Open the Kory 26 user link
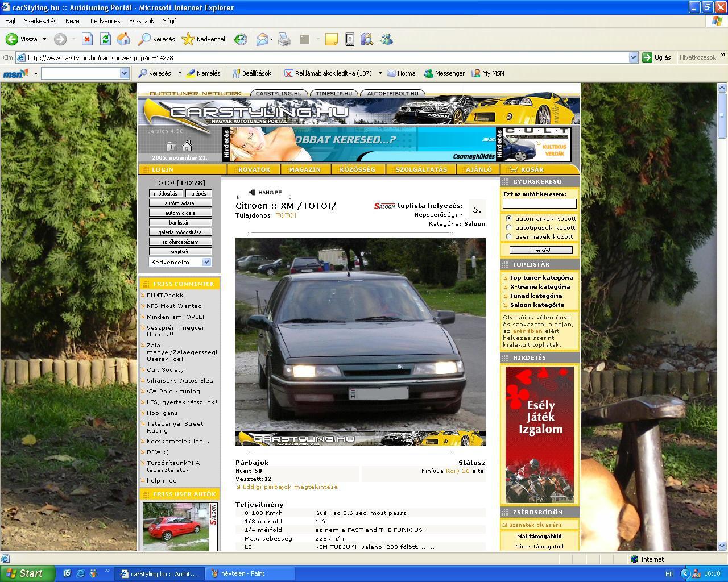 [x=458, y=471]
